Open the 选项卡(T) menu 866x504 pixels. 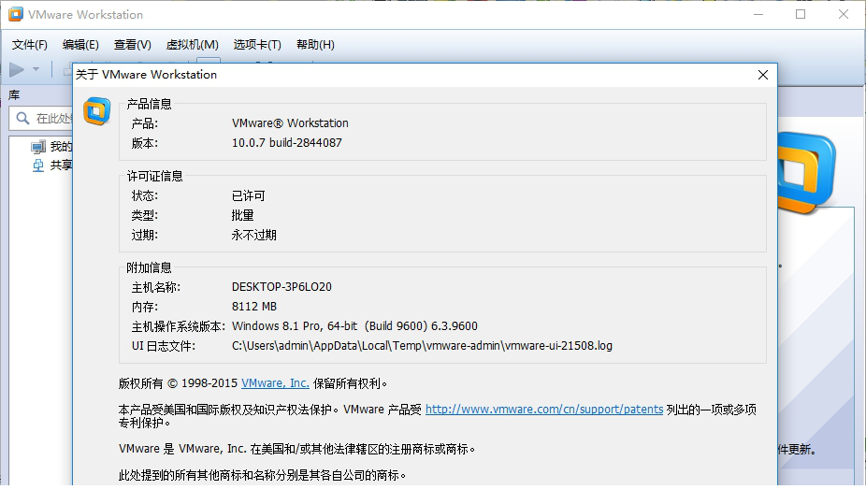(x=257, y=45)
